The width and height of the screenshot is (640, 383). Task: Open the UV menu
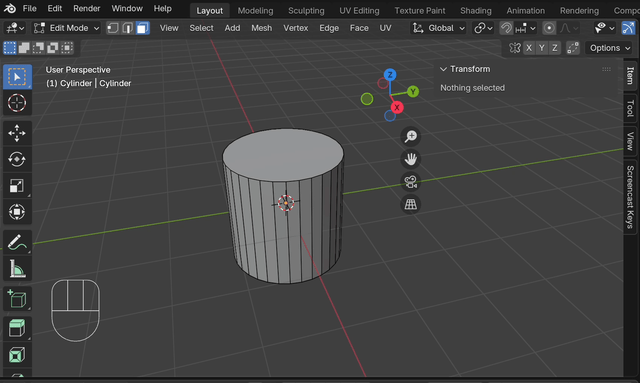pos(385,28)
